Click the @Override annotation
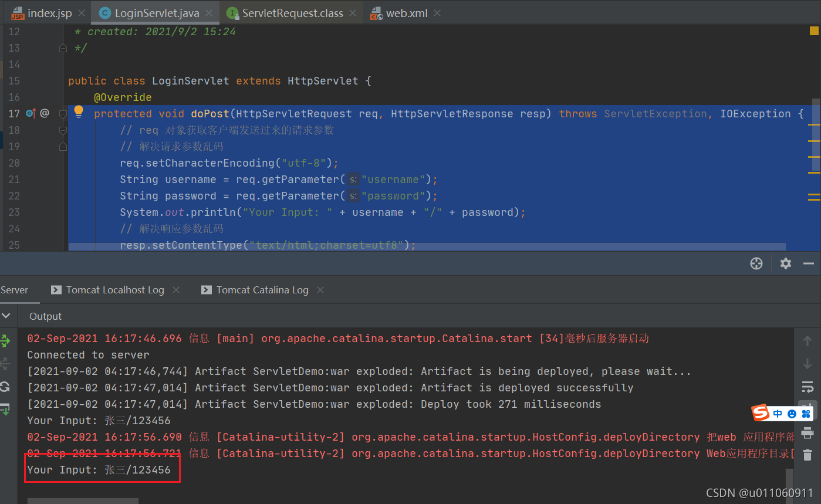The image size is (821, 504). coord(123,97)
